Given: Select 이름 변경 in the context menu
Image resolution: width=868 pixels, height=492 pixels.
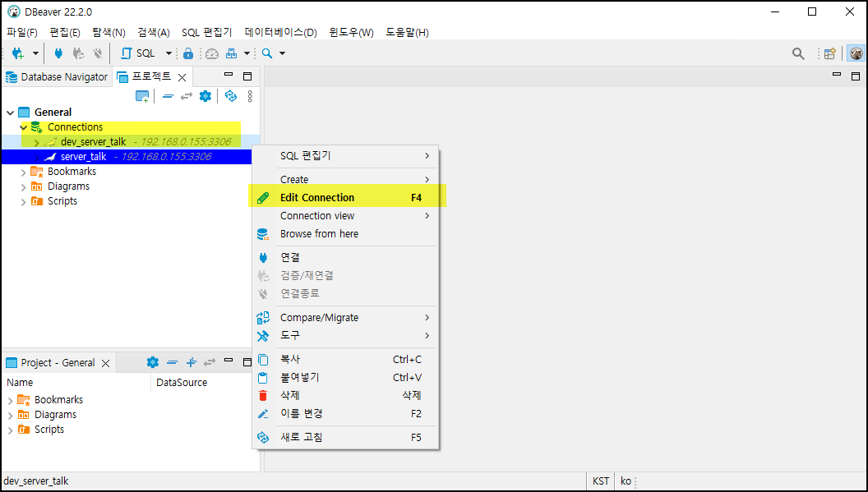Looking at the screenshot, I should [345, 413].
